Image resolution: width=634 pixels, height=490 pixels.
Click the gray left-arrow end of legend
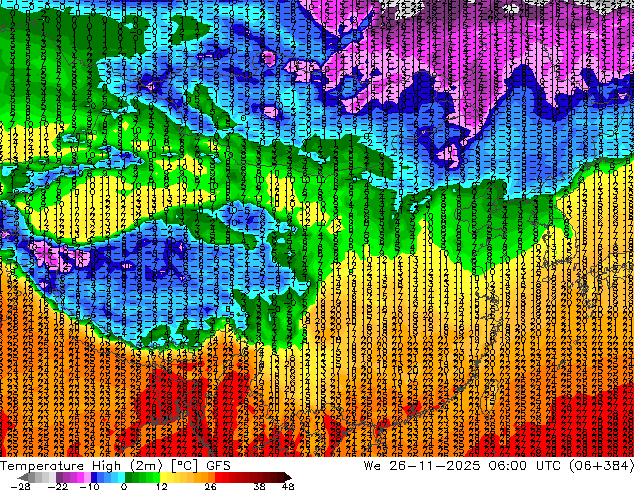pyautogui.click(x=23, y=477)
